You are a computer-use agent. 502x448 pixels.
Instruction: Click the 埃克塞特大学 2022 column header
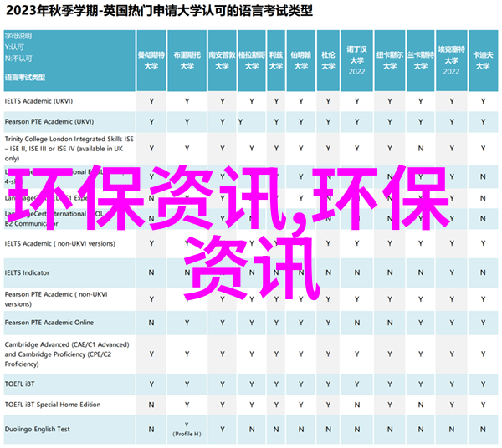coord(452,60)
